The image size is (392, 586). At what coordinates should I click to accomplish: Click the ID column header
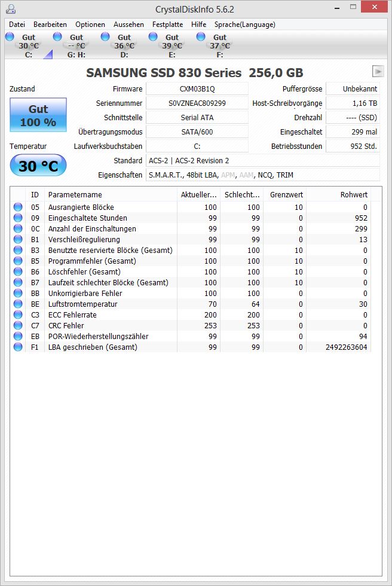35,195
